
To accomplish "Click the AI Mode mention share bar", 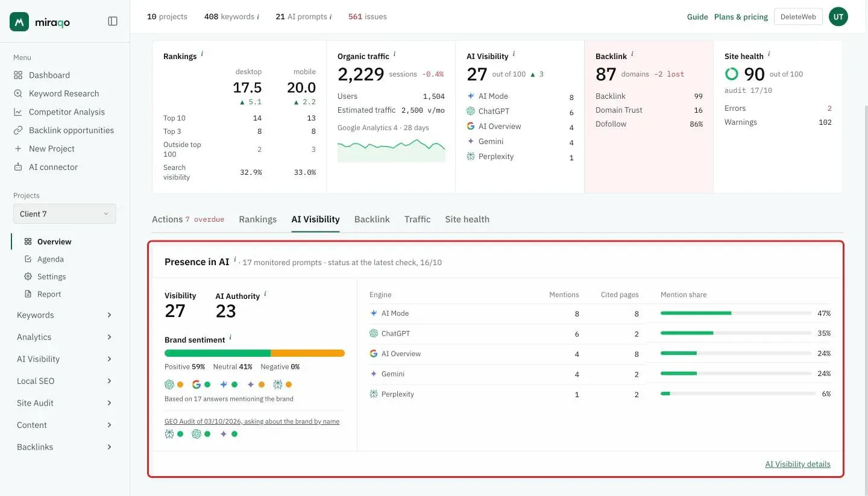I will pyautogui.click(x=736, y=313).
